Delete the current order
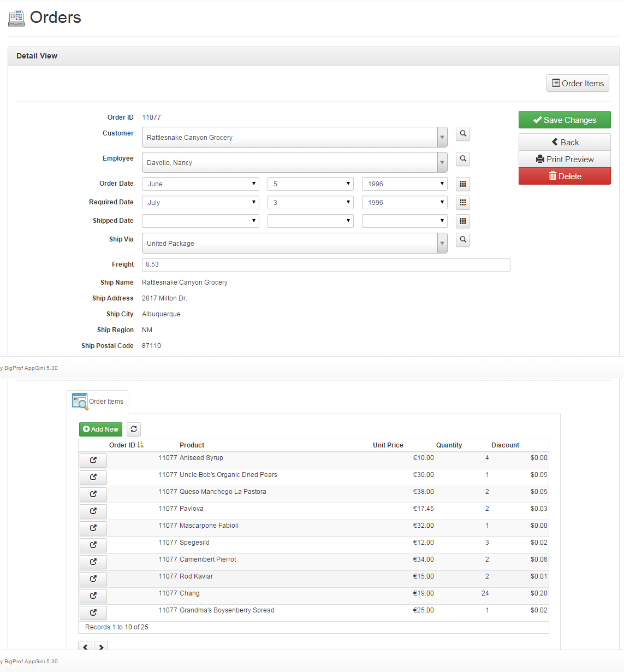 tap(564, 176)
